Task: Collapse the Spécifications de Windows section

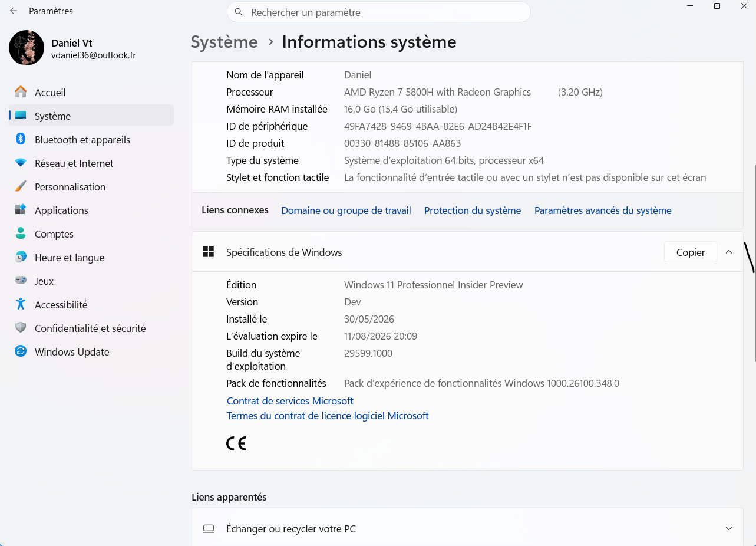Action: click(x=729, y=252)
